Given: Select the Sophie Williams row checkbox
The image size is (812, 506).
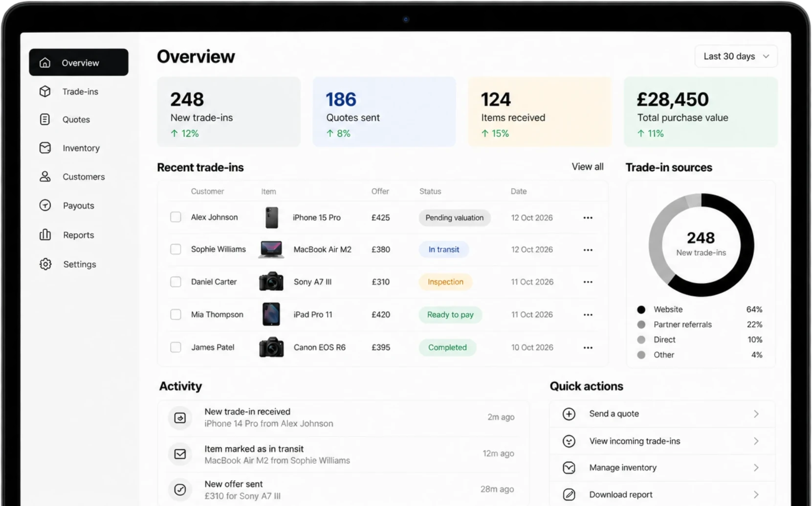Looking at the screenshot, I should [x=176, y=249].
